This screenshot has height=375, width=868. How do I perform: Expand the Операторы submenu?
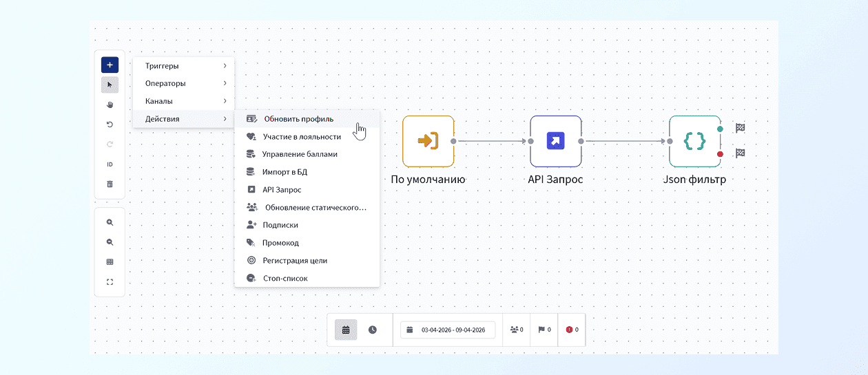pos(183,83)
